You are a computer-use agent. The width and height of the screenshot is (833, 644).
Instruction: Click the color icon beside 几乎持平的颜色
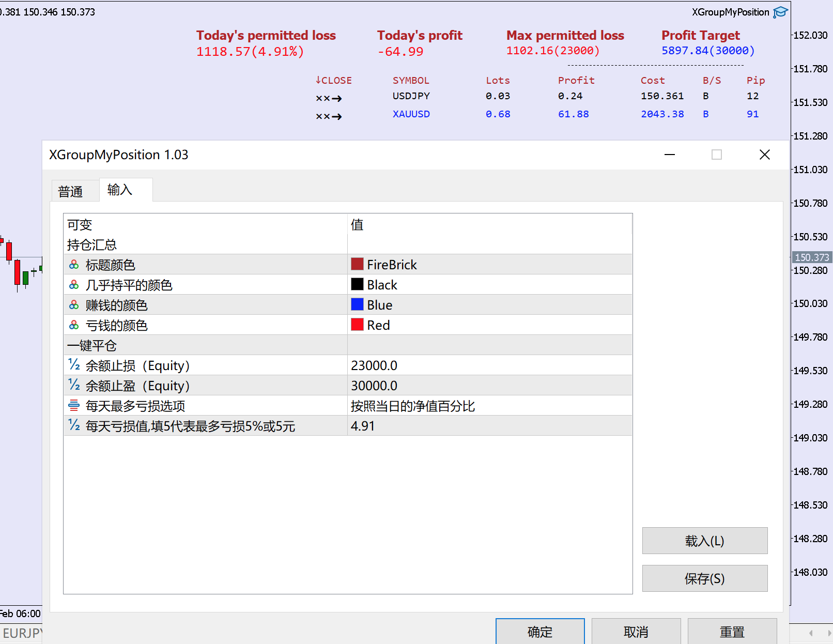click(x=74, y=285)
